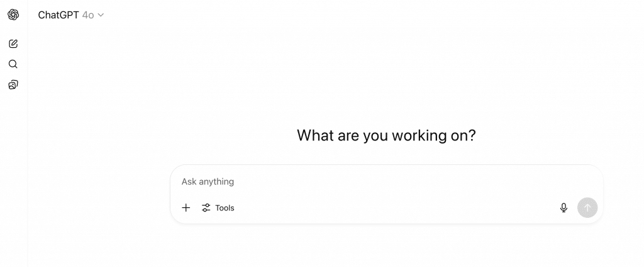Activate the microphone dictation icon
The width and height of the screenshot is (644, 267).
pos(564,208)
